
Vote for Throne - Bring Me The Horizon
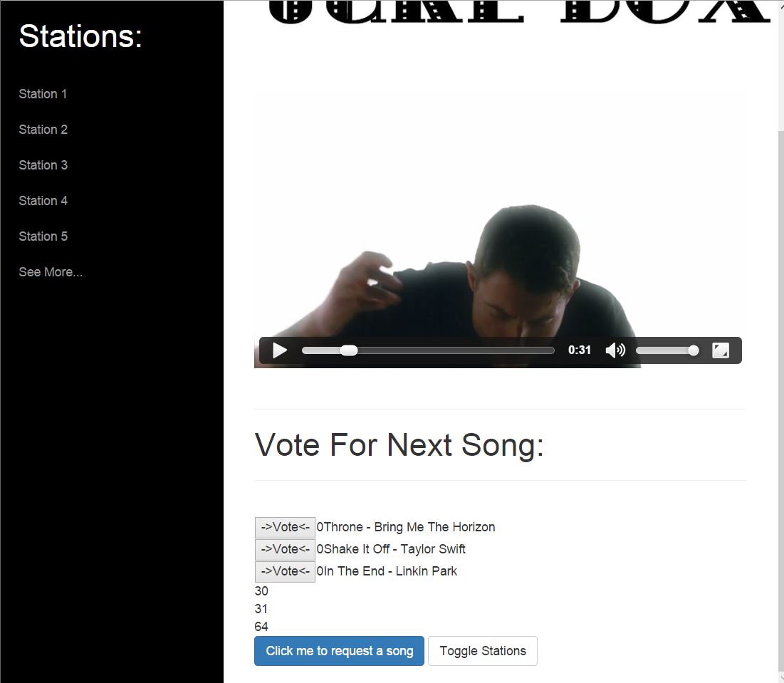click(285, 528)
